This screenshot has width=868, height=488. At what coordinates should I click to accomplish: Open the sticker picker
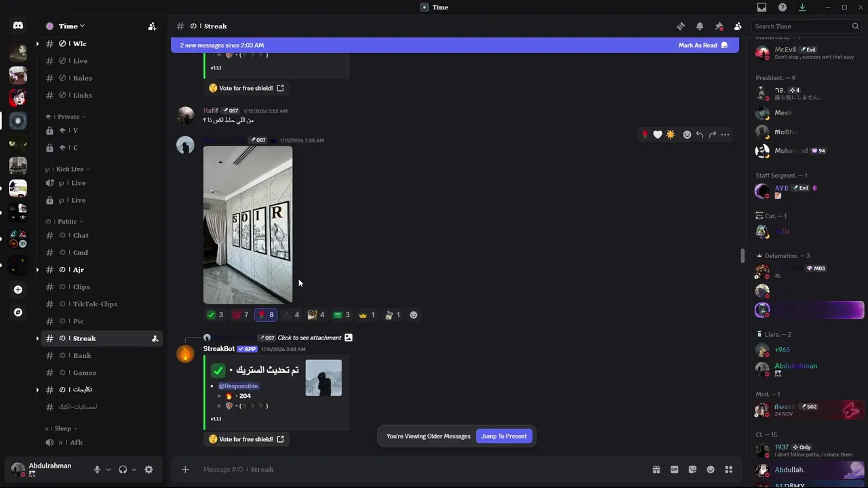point(692,470)
